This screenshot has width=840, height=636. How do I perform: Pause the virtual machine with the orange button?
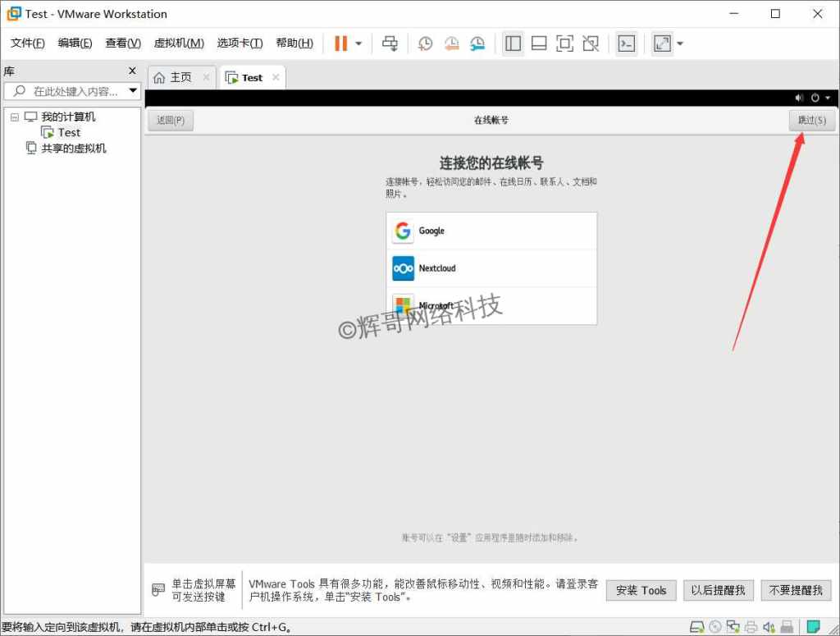(340, 43)
